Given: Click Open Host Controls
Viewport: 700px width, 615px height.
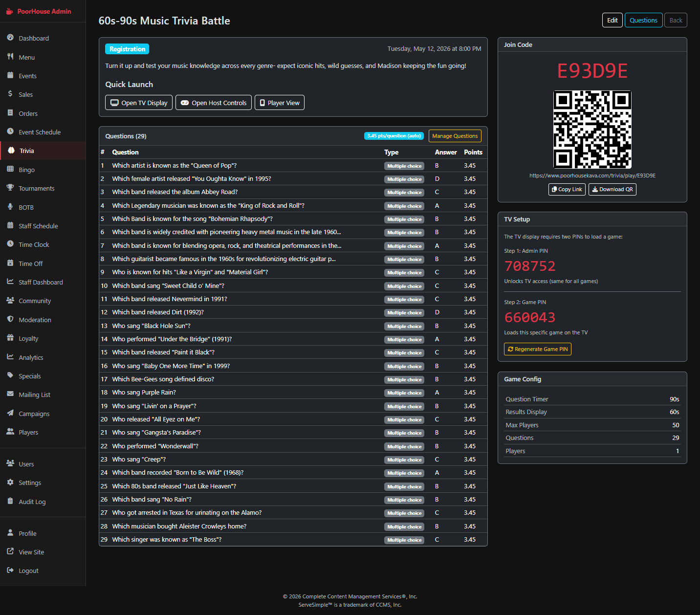Looking at the screenshot, I should point(214,103).
